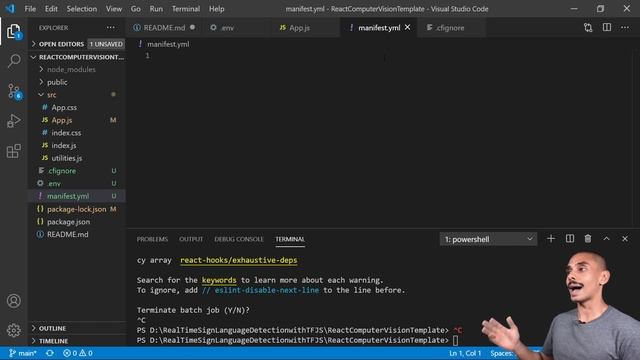Screen dimensions: 640x360
Task: Create a new terminal with plus icon
Action: [x=551, y=239]
